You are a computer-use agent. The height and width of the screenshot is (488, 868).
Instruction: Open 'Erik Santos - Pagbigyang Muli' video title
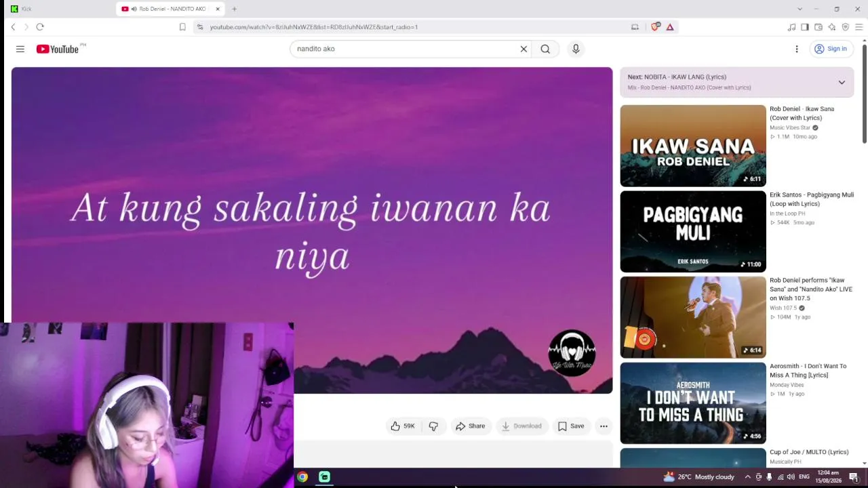[812, 199]
